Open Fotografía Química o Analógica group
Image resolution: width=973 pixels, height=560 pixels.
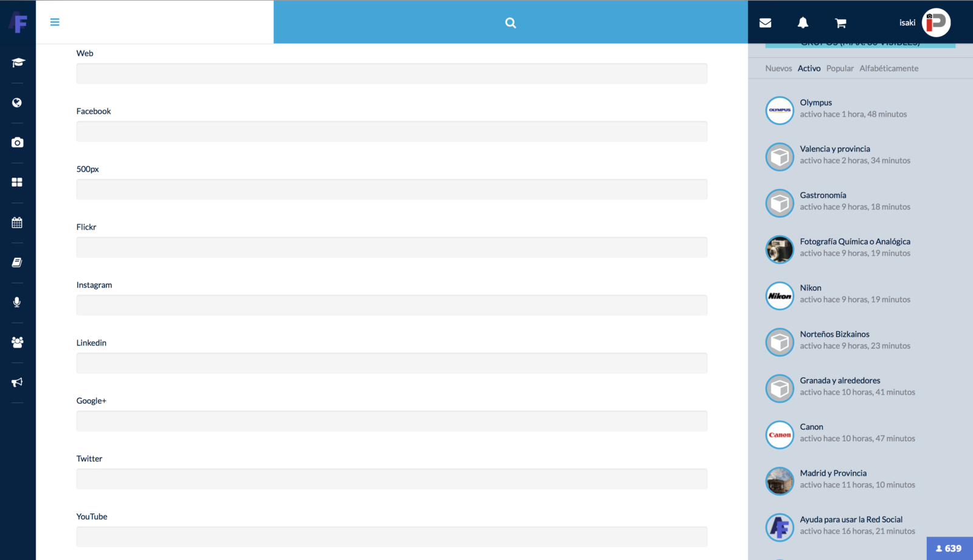tap(854, 241)
